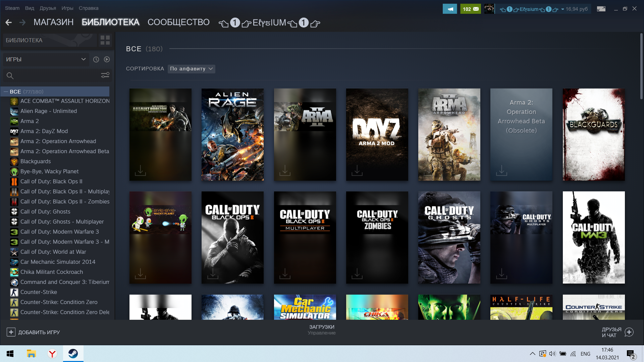Open the Steam menu
The width and height of the screenshot is (644, 362).
click(12, 8)
